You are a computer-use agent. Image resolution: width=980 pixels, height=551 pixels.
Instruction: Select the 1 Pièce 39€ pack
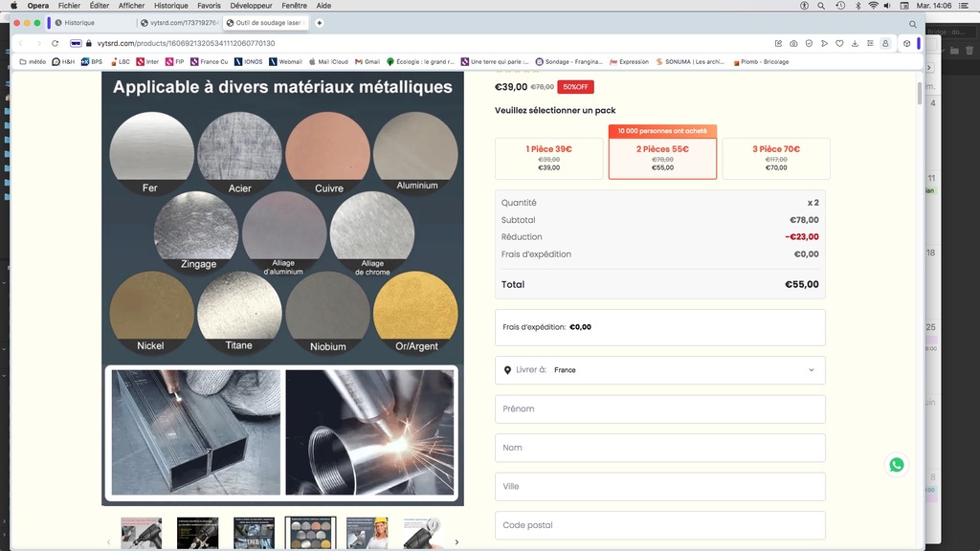(x=548, y=158)
